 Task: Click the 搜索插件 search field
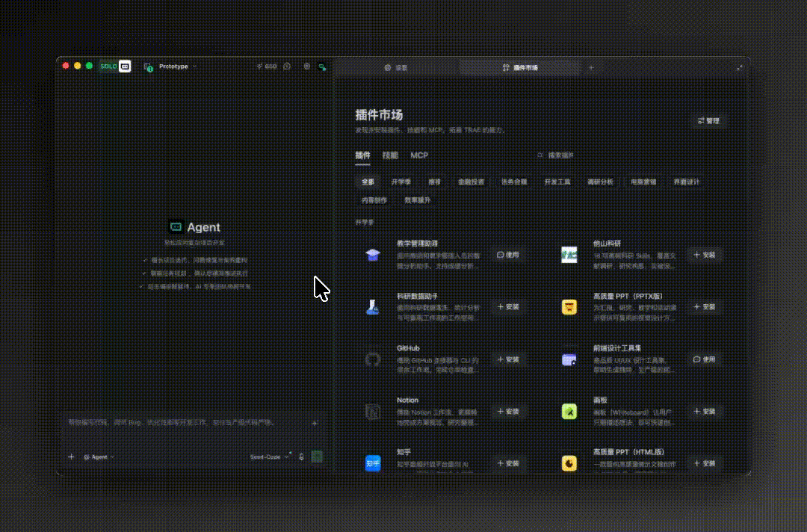628,155
